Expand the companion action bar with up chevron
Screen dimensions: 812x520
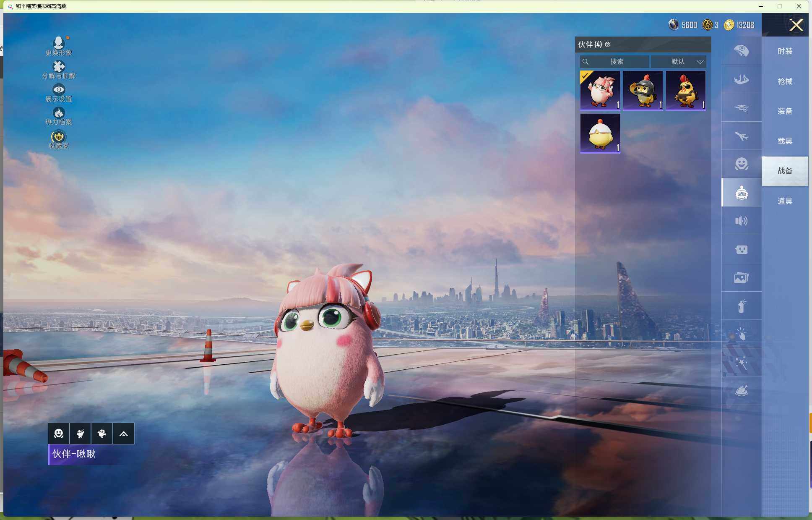124,434
